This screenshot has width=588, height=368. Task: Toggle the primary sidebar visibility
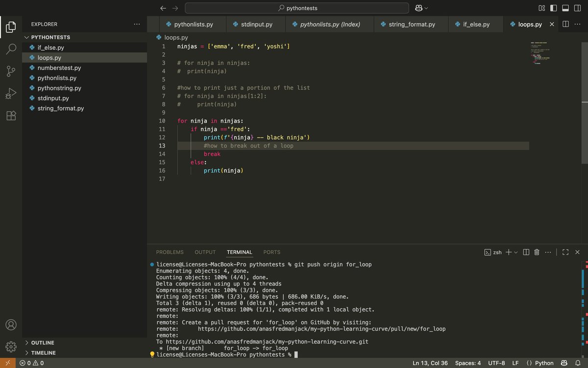(553, 8)
